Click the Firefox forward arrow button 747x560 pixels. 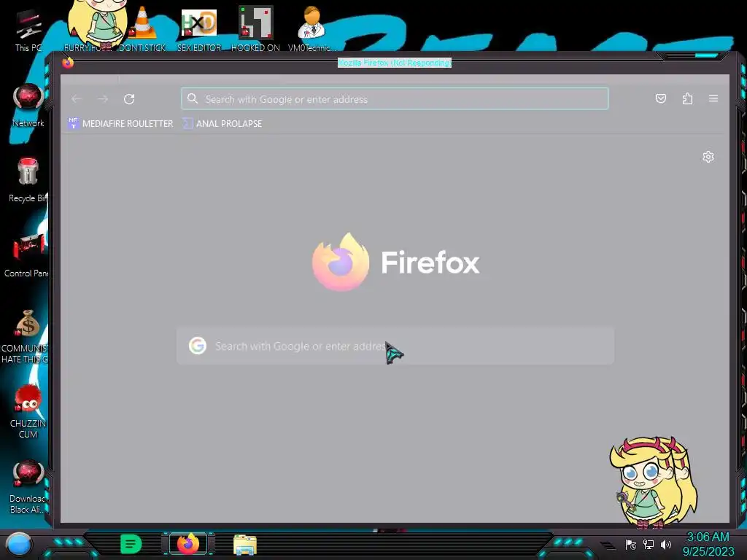[x=103, y=99]
